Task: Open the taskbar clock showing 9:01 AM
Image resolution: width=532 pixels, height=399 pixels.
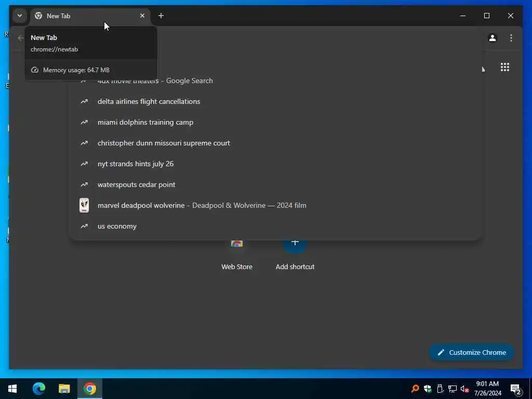Action: (487, 389)
